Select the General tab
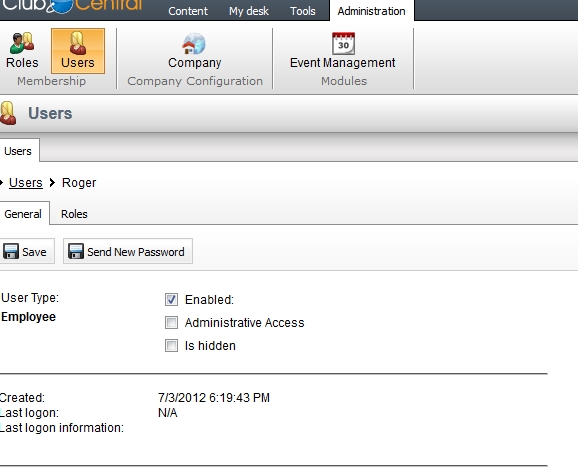 pyautogui.click(x=23, y=214)
